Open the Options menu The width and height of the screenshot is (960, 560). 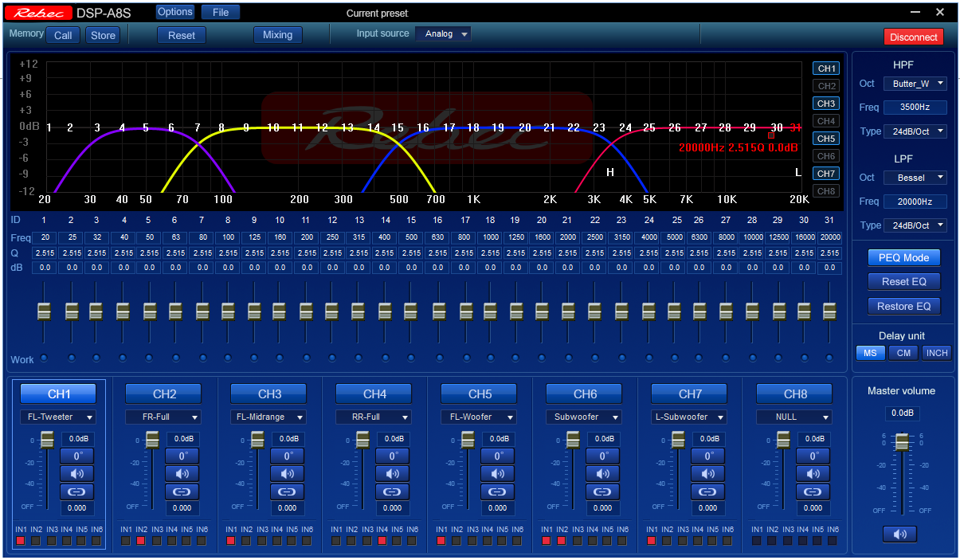[x=174, y=12]
